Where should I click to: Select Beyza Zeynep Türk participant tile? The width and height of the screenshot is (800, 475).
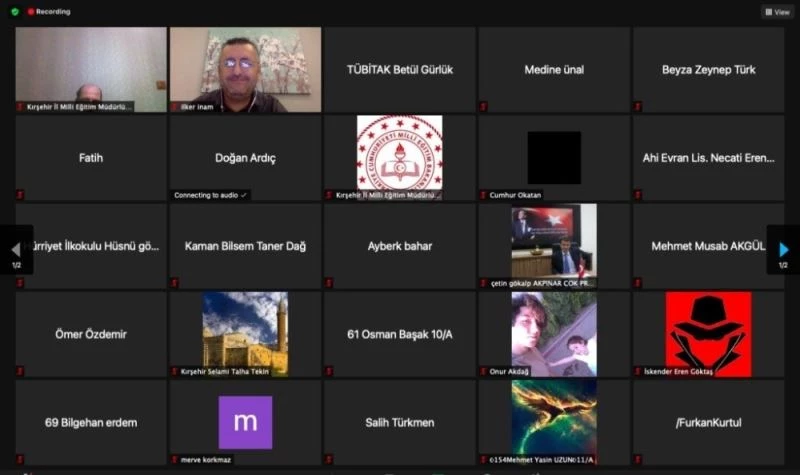(x=708, y=69)
